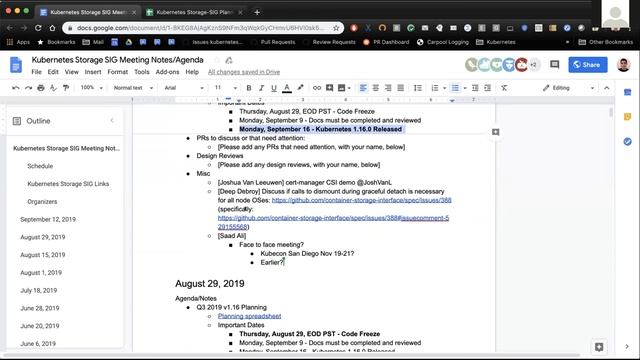Click the spell check icon
The height and width of the screenshot is (360, 640).
tap(53, 88)
